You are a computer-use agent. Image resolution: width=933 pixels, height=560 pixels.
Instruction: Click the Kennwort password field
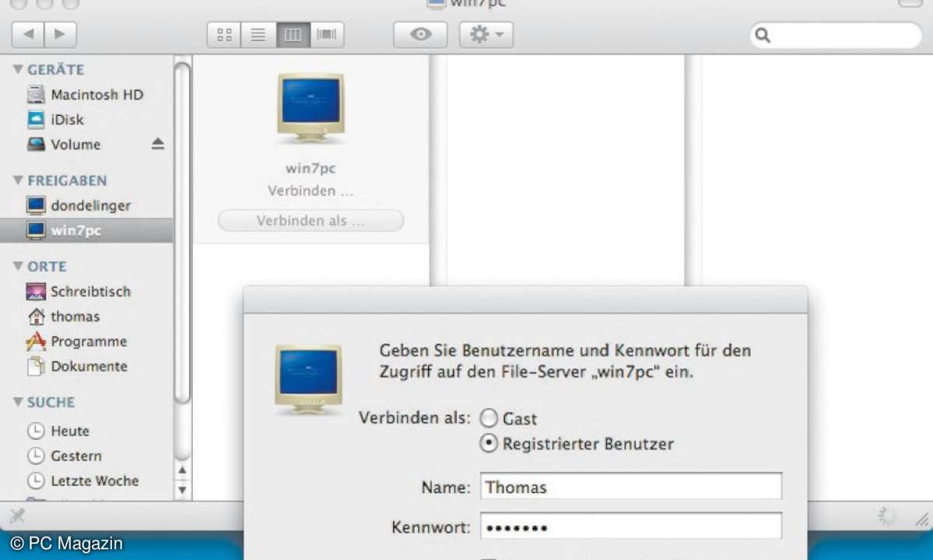pos(631,527)
